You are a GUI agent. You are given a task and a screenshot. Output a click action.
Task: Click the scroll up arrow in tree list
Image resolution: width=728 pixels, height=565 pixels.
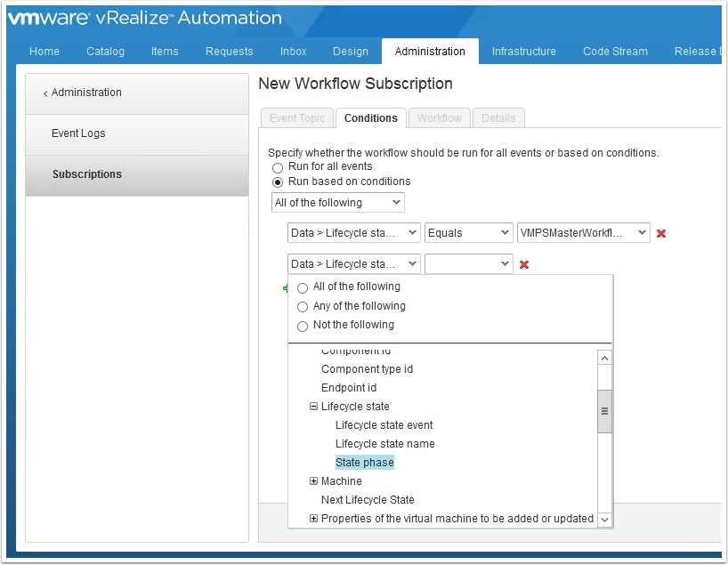604,358
